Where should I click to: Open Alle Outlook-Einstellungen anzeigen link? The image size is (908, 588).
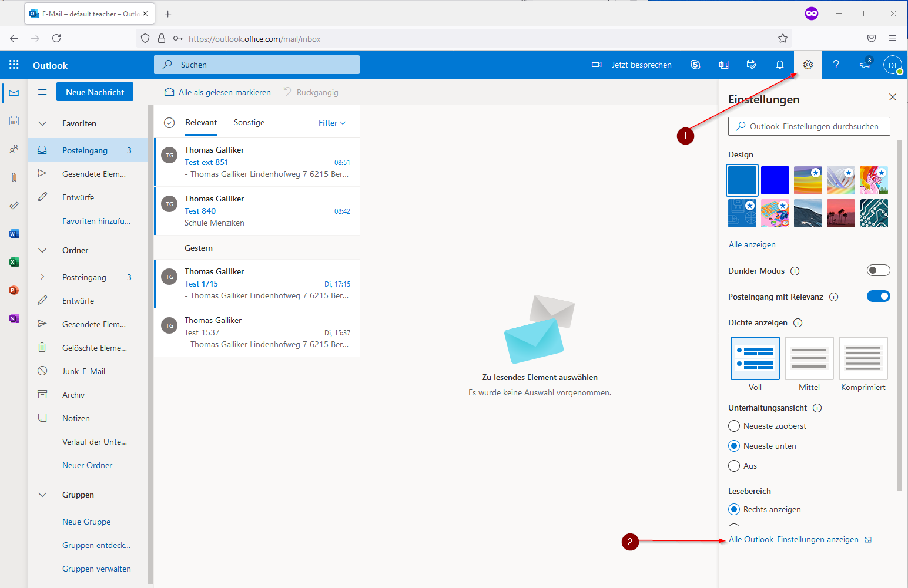click(793, 539)
